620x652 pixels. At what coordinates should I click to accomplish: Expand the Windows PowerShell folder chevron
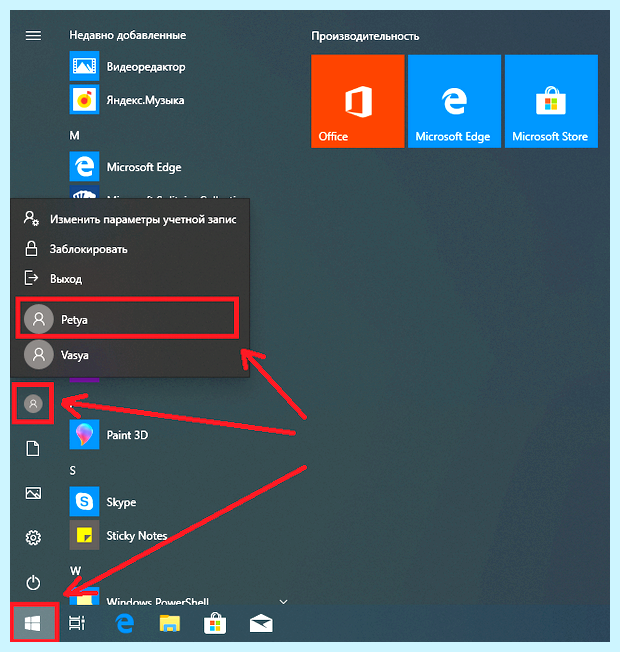[x=283, y=602]
